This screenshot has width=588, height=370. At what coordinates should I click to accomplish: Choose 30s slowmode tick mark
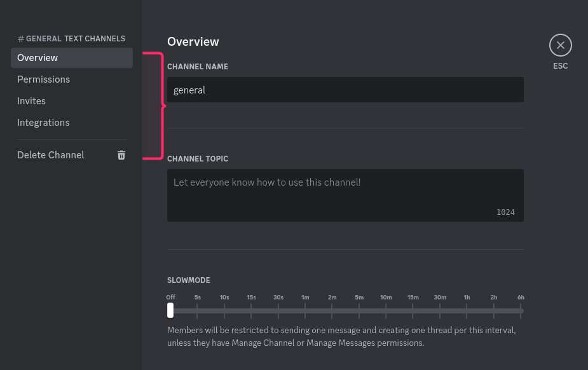pos(278,310)
